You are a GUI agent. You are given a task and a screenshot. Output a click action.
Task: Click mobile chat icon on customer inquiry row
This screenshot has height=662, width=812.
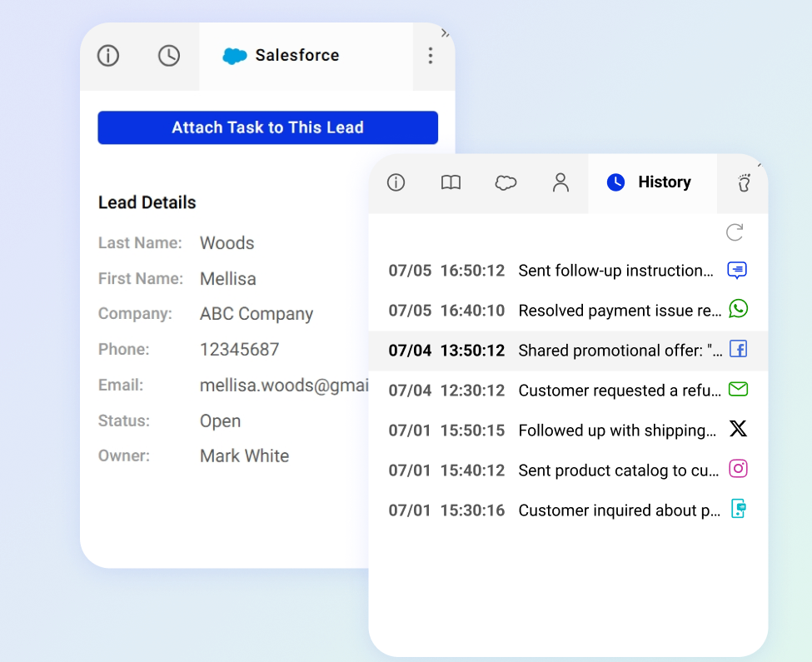click(x=738, y=509)
